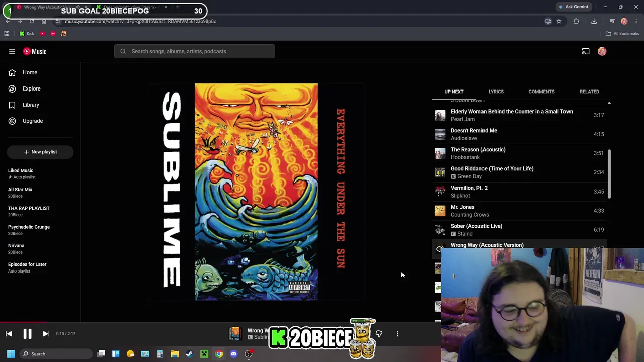Skip to the previous track
The height and width of the screenshot is (362, 644).
(x=9, y=334)
